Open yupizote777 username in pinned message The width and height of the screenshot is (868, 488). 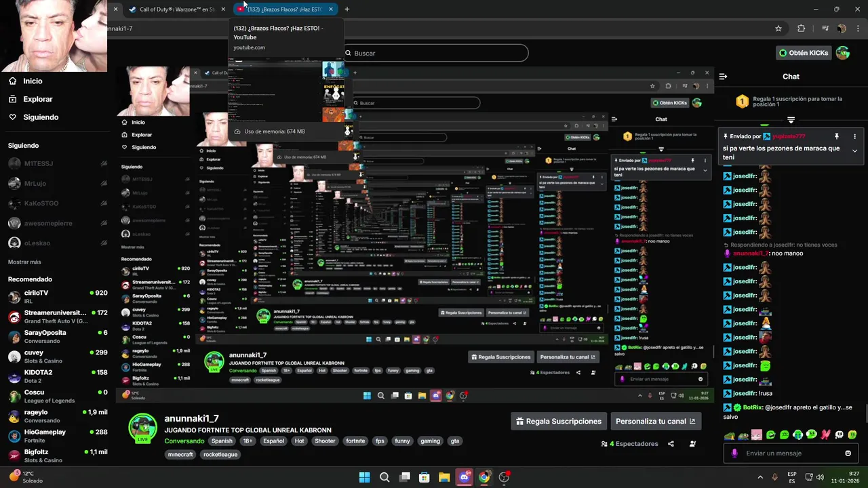(789, 136)
